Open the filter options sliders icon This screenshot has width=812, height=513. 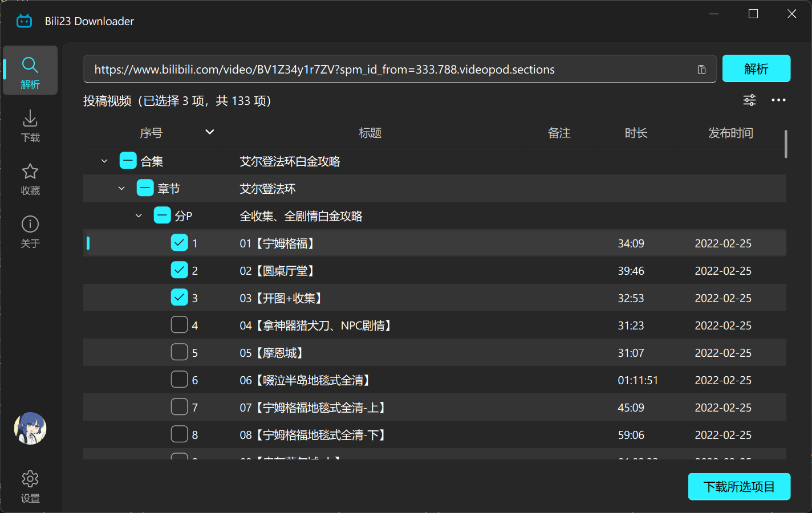pyautogui.click(x=749, y=100)
